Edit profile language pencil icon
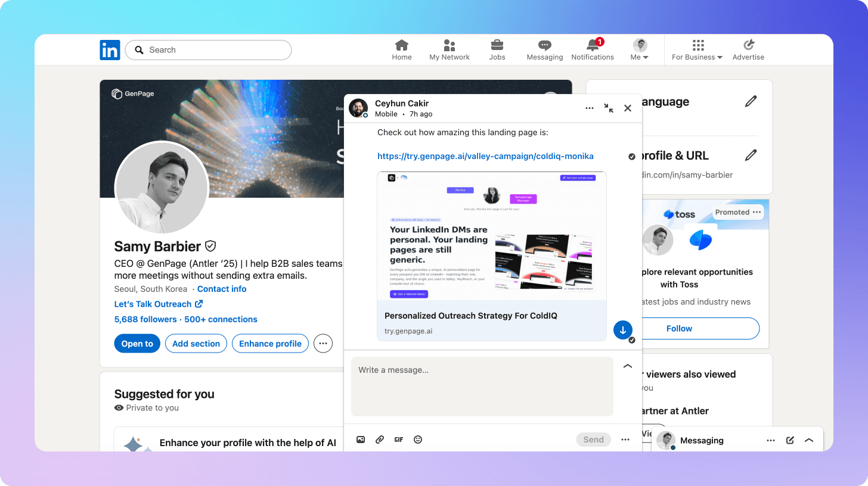This screenshot has width=868, height=486. pos(751,102)
